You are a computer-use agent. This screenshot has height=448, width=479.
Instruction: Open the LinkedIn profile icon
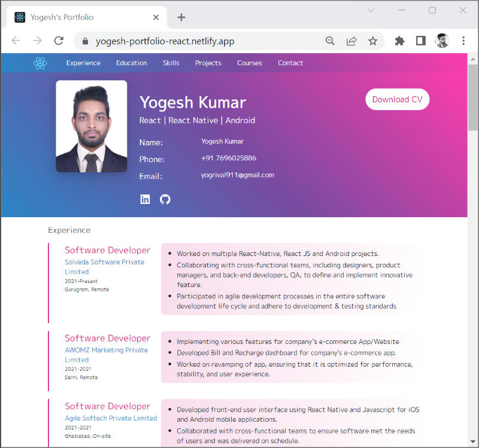click(145, 199)
